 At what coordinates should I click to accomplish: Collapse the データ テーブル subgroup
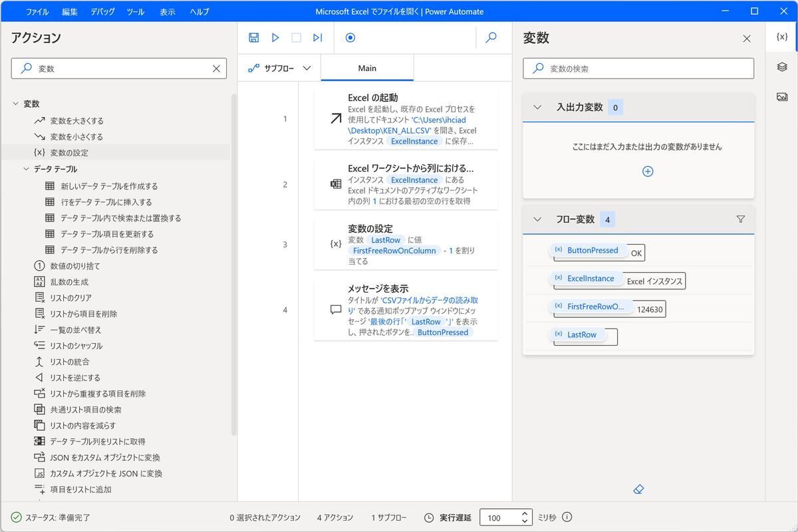[27, 169]
